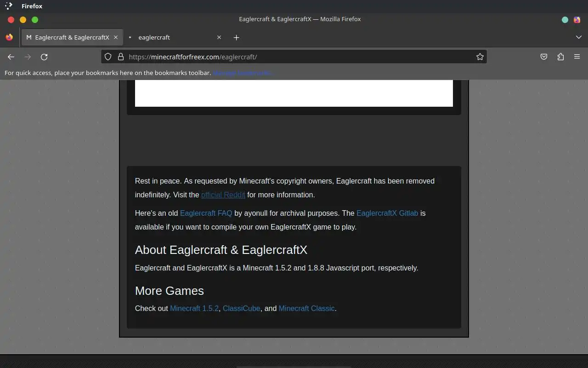Image resolution: width=588 pixels, height=368 pixels.
Task: Expand the List all tabs chevron
Action: point(579,37)
